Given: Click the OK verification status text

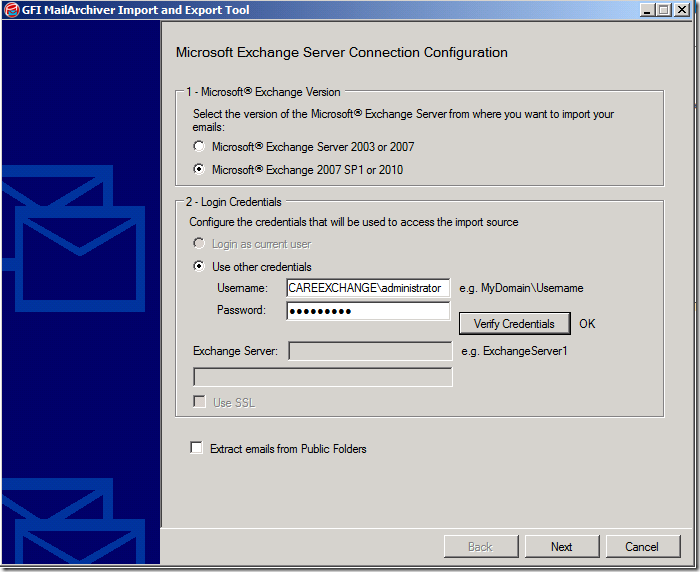Looking at the screenshot, I should click(587, 324).
